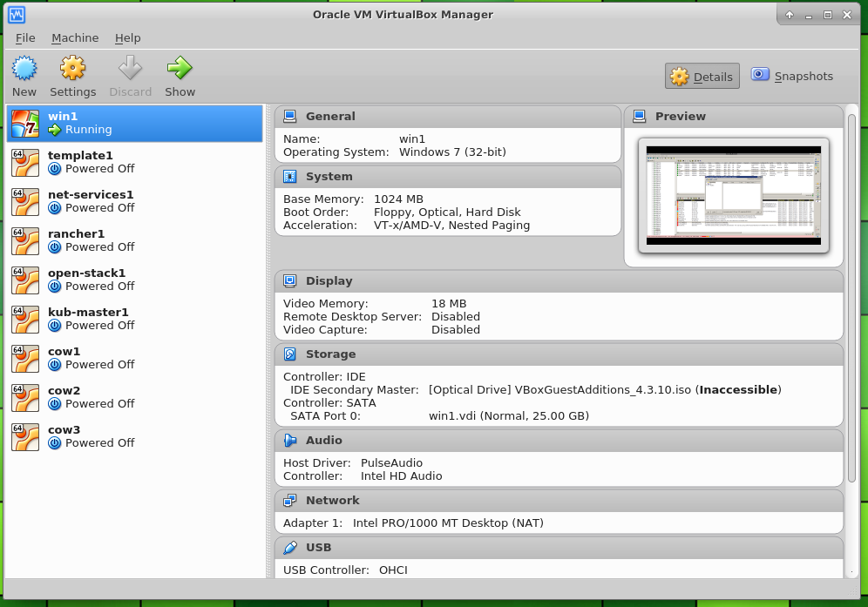The width and height of the screenshot is (868, 607).
Task: Select the kub-master1 virtual machine name
Action: (x=88, y=313)
